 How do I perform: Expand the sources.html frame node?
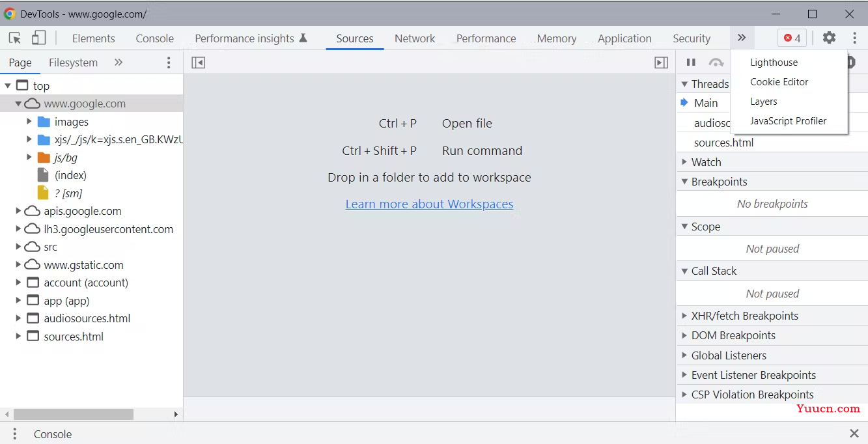[18, 337]
